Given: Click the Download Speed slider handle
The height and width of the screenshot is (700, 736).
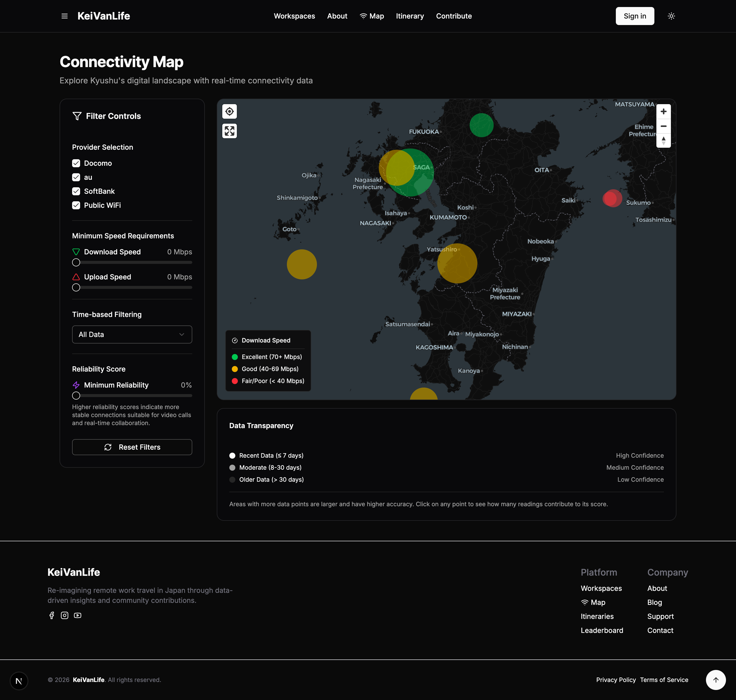Looking at the screenshot, I should click(x=76, y=262).
